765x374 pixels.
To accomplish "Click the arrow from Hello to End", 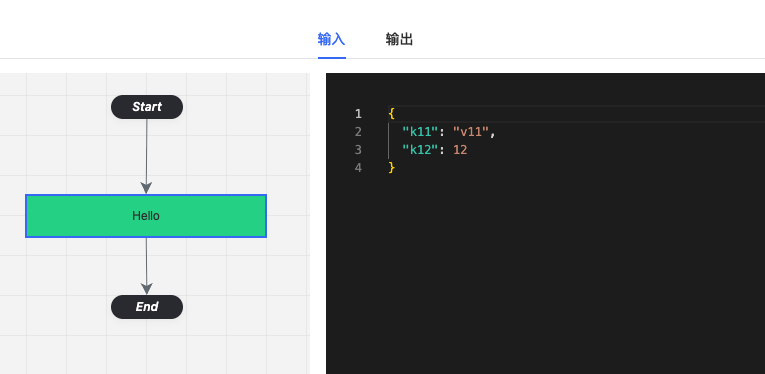I will click(146, 266).
